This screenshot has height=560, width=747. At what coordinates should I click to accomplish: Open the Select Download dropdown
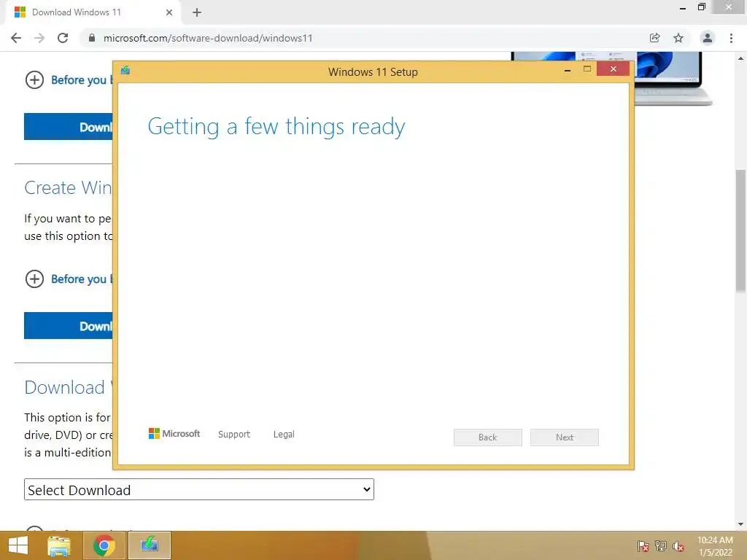click(x=199, y=489)
